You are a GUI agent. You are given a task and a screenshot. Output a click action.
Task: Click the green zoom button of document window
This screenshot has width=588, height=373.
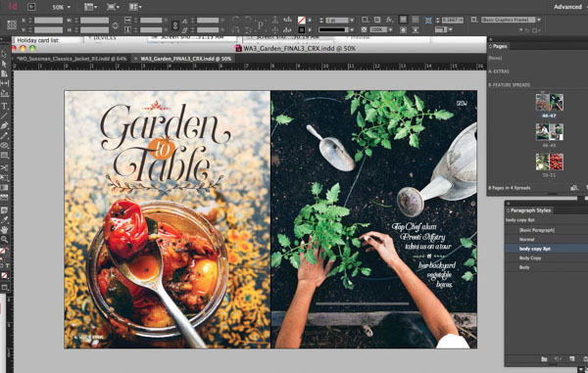(32, 48)
